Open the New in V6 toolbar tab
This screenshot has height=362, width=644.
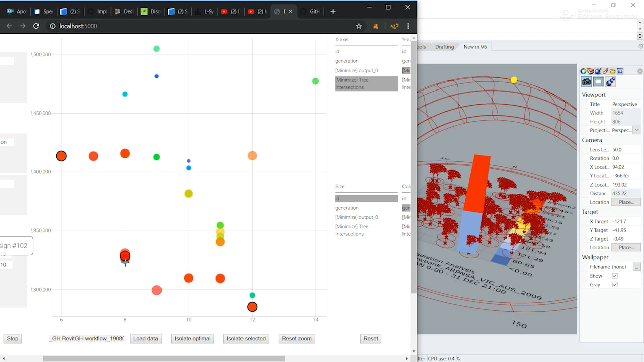click(x=475, y=47)
